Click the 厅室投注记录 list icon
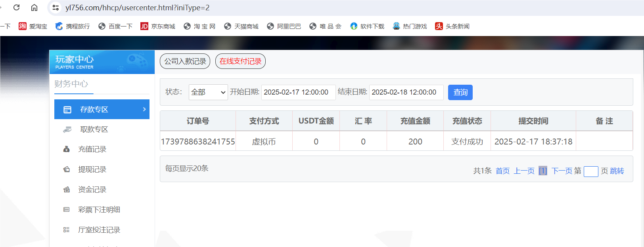This screenshot has width=644, height=247. [x=67, y=230]
